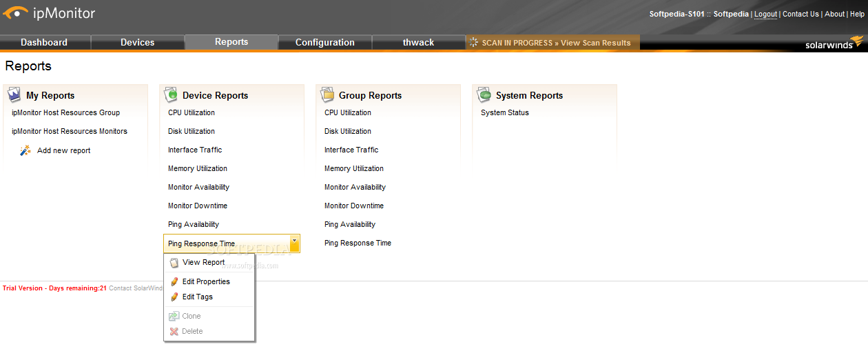Open Device Reports Interface Traffic
The image size is (868, 349).
(x=195, y=150)
